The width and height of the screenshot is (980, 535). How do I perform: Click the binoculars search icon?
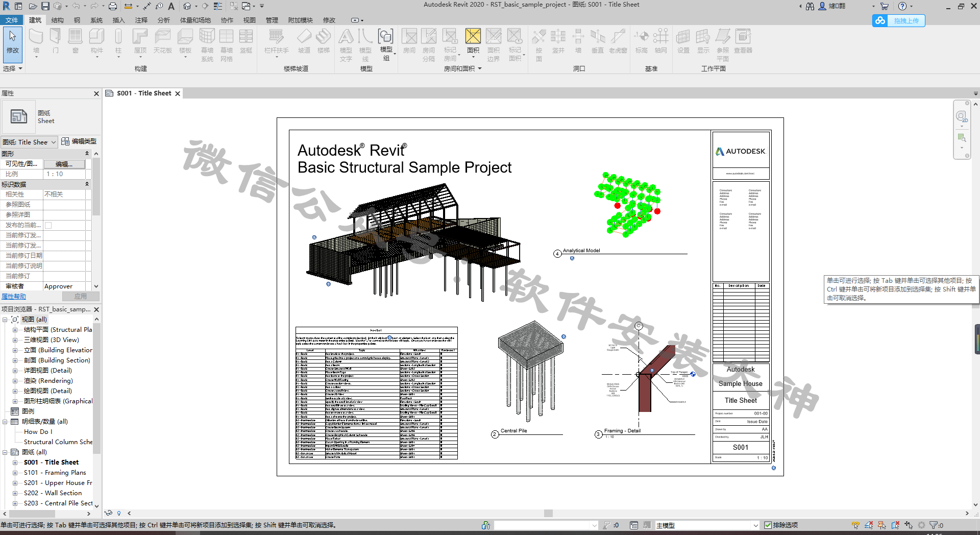pos(810,6)
